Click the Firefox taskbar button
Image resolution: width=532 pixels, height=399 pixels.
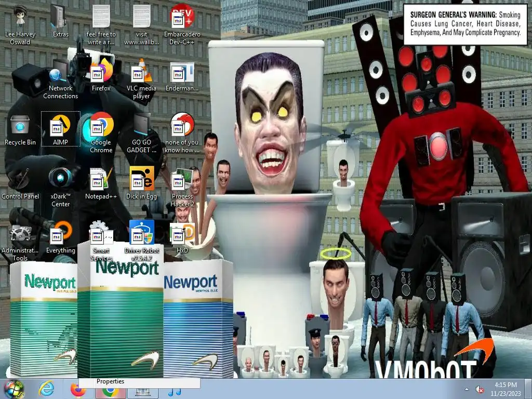pyautogui.click(x=78, y=392)
